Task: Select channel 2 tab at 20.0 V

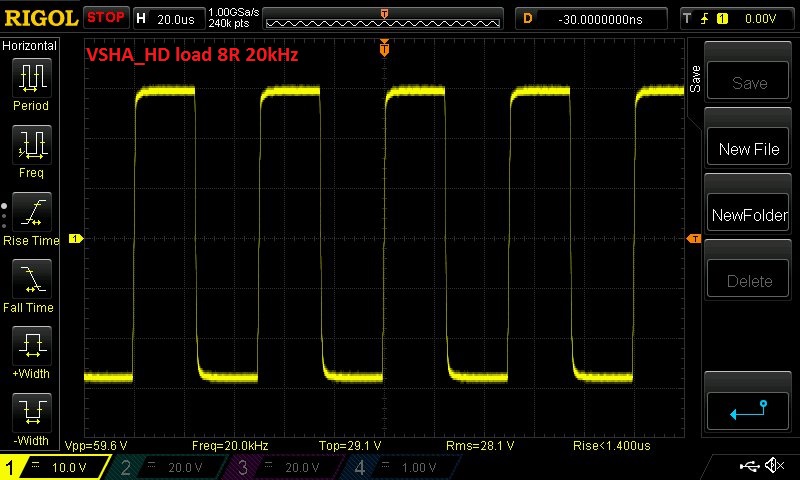Action: point(166,467)
